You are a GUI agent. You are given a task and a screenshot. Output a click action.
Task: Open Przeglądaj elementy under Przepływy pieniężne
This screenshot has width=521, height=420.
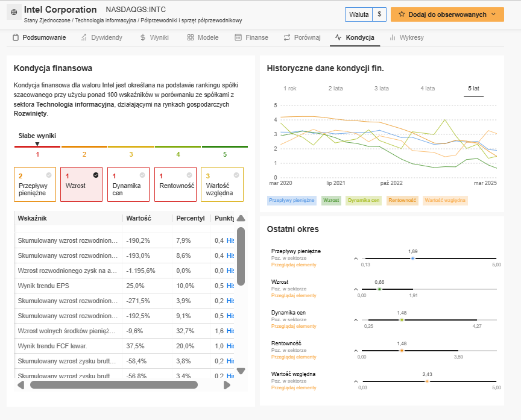(294, 265)
